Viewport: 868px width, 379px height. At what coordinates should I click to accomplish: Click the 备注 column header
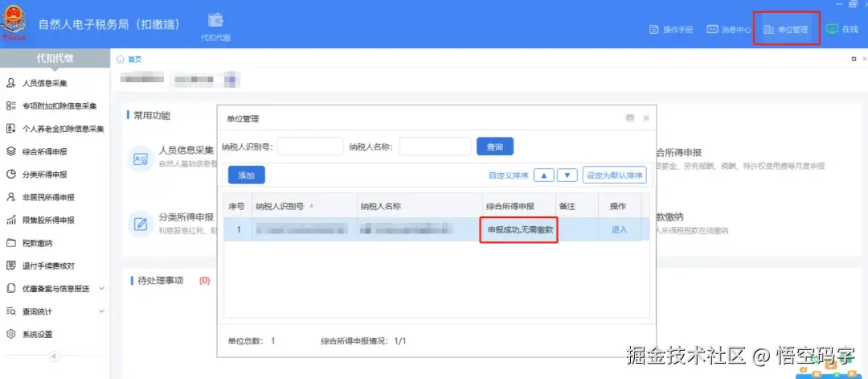click(577, 205)
